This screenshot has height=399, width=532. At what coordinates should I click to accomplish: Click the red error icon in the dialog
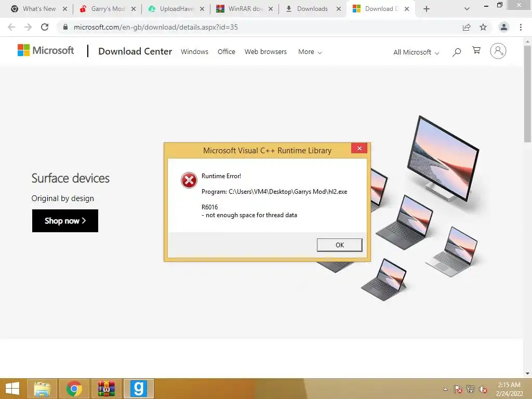click(189, 180)
